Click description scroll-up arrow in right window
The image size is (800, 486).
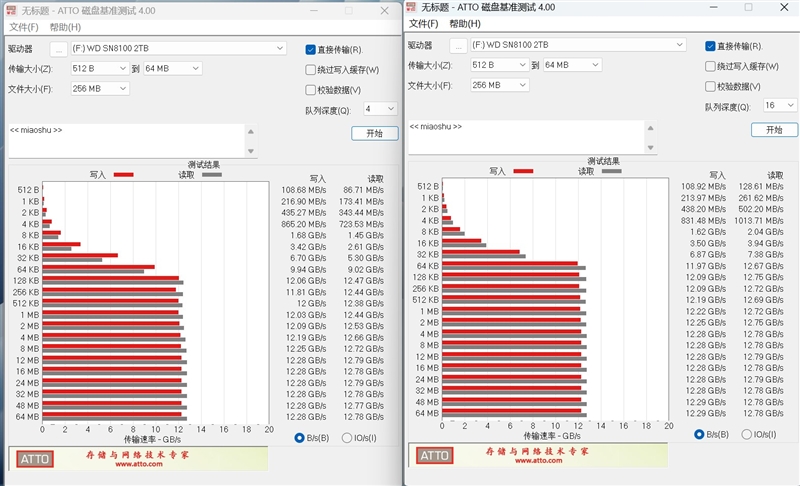click(x=650, y=128)
